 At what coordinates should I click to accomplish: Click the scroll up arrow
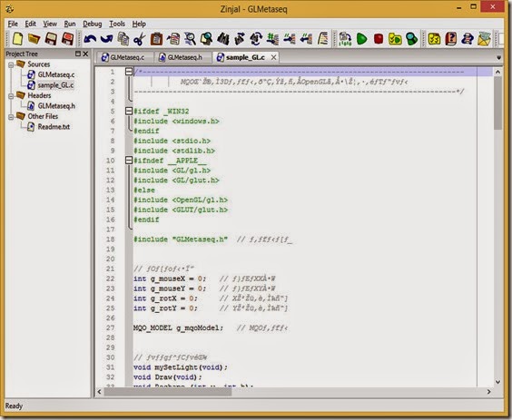coord(497,72)
